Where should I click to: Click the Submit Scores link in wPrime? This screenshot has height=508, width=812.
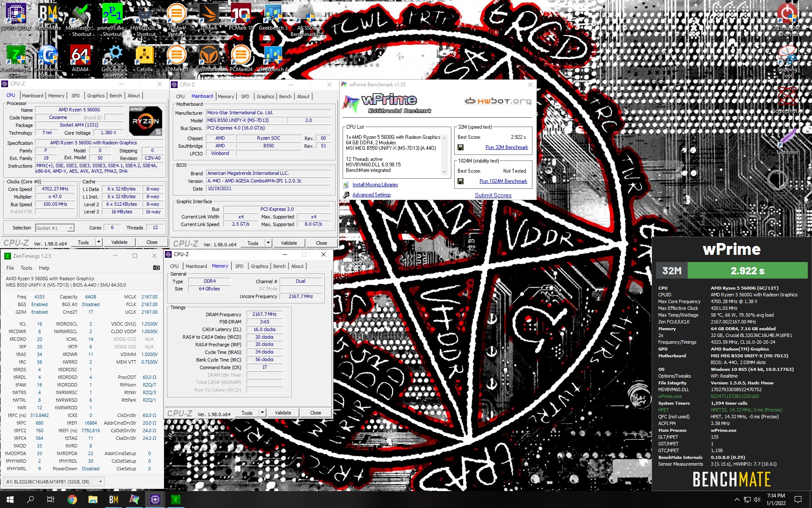tap(493, 195)
